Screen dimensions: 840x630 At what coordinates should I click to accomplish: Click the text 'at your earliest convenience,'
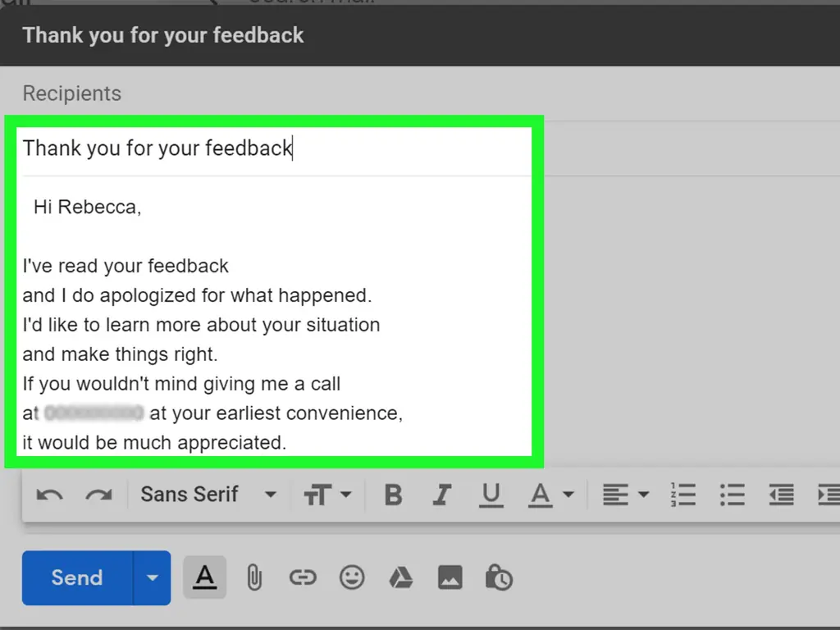(276, 413)
